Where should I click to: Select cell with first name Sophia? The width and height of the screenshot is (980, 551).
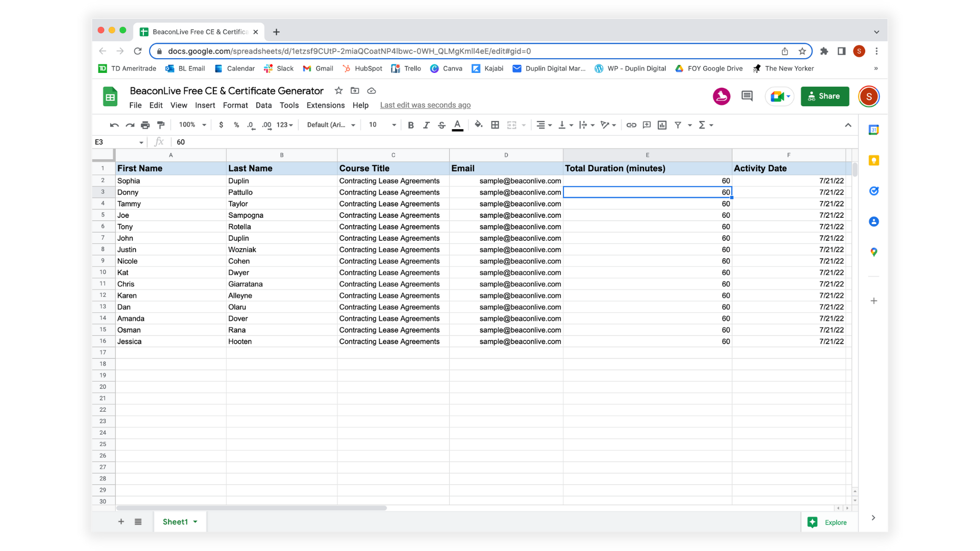(170, 181)
